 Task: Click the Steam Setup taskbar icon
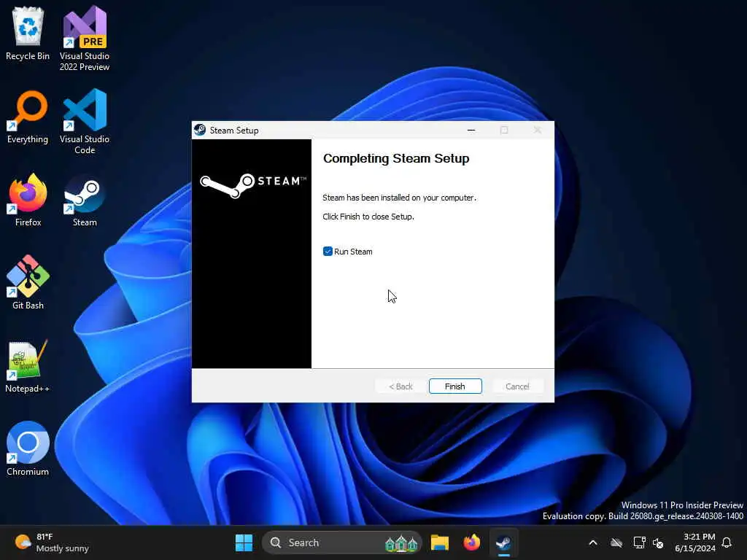click(503, 542)
